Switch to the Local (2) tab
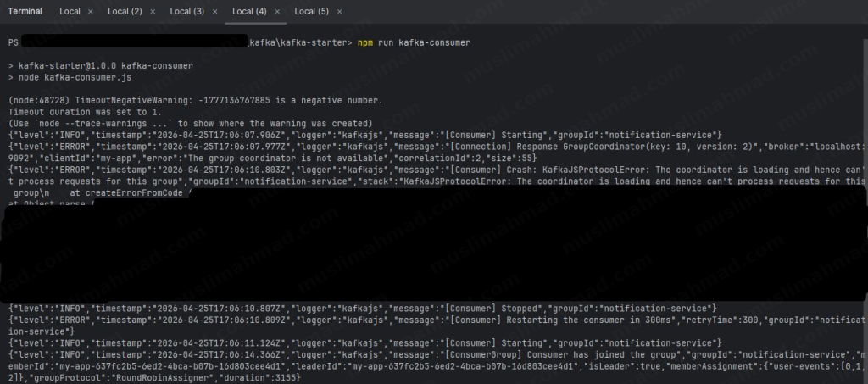The image size is (868, 384). (125, 12)
